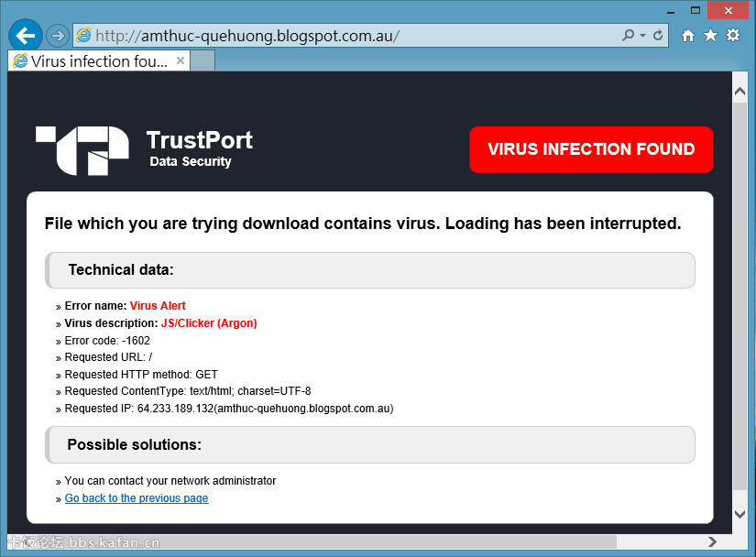Click the browser Forward arrow button

tap(58, 36)
